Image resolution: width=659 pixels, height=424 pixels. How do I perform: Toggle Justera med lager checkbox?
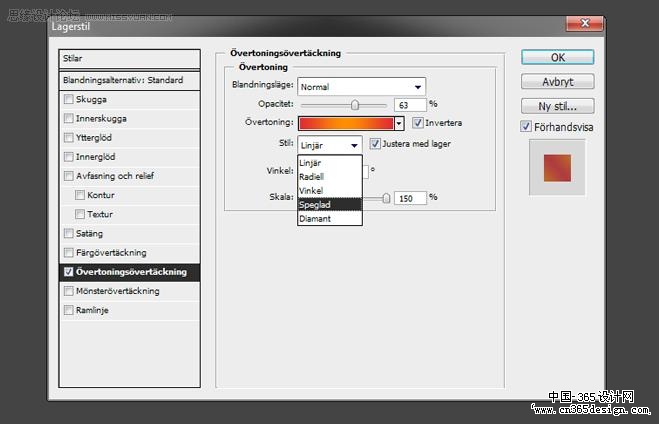(x=375, y=144)
